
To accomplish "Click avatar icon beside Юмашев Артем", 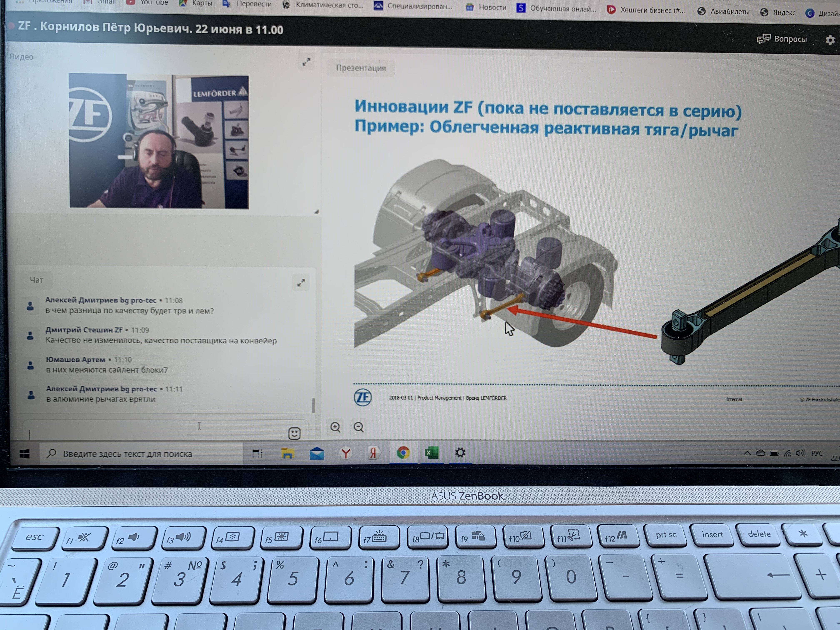I will point(30,365).
